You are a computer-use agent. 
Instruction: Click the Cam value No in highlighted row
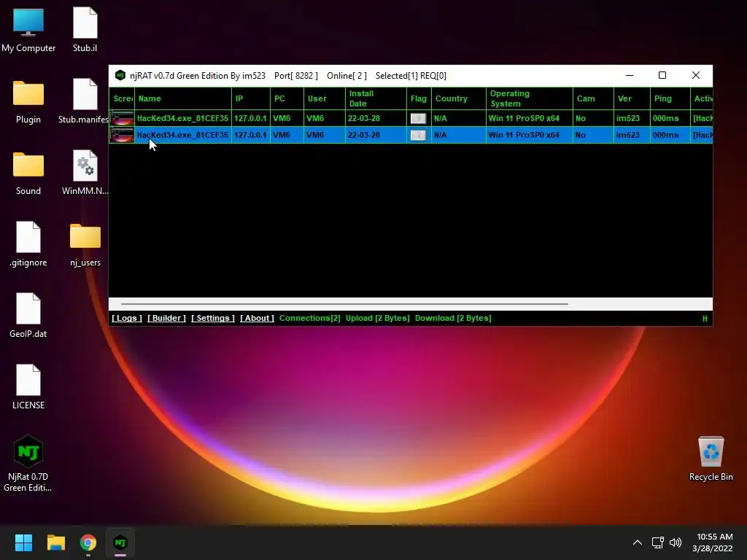tap(580, 135)
